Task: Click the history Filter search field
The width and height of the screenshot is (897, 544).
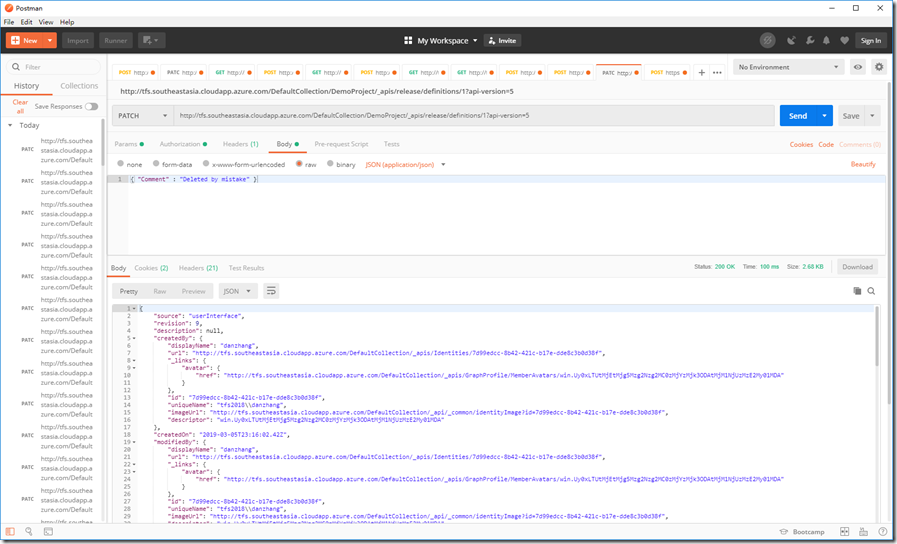Action: pyautogui.click(x=53, y=67)
